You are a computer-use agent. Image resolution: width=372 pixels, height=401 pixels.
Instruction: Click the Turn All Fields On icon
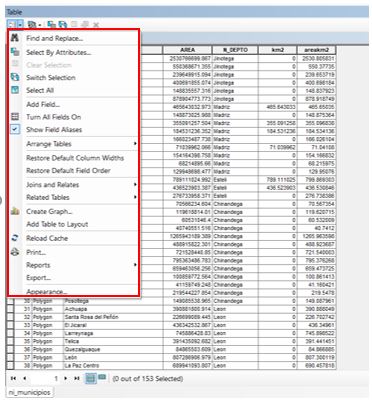coord(15,117)
